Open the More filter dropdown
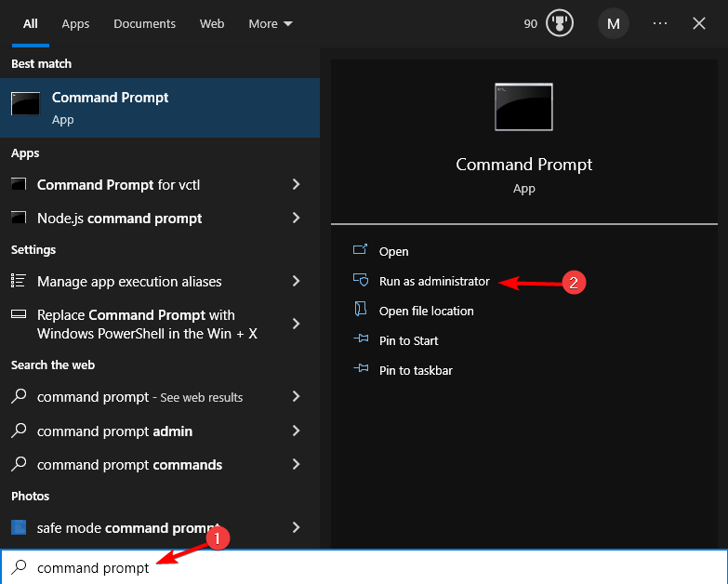728x584 pixels. (270, 24)
